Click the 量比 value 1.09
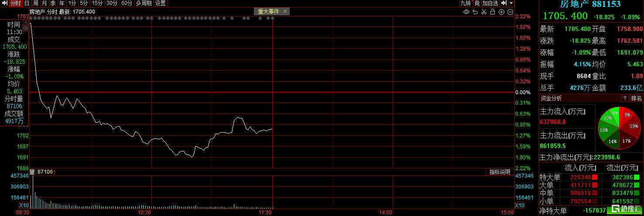Screen dimensions: 644x216 637,76
